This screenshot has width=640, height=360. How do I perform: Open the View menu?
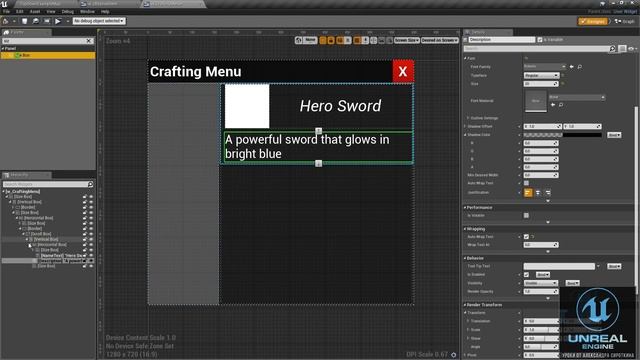click(x=51, y=11)
